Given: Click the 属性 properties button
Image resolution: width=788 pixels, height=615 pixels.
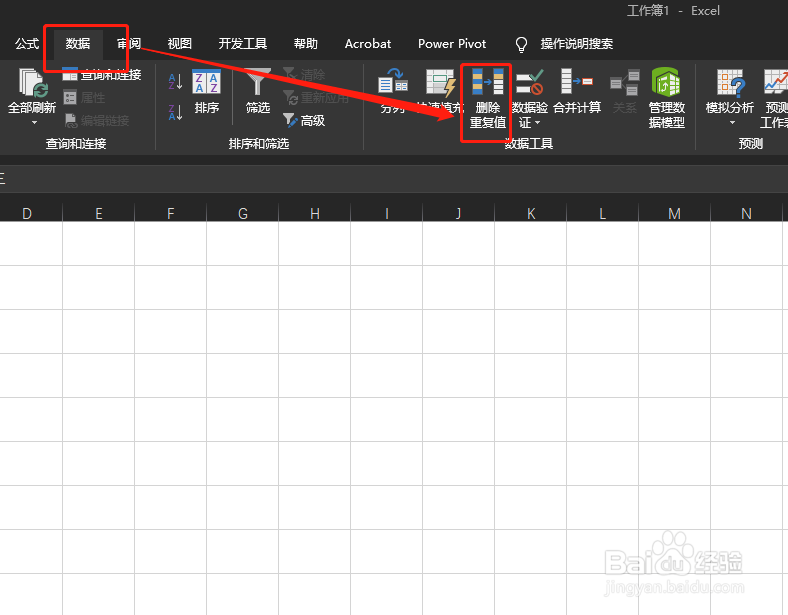Looking at the screenshot, I should point(84,97).
